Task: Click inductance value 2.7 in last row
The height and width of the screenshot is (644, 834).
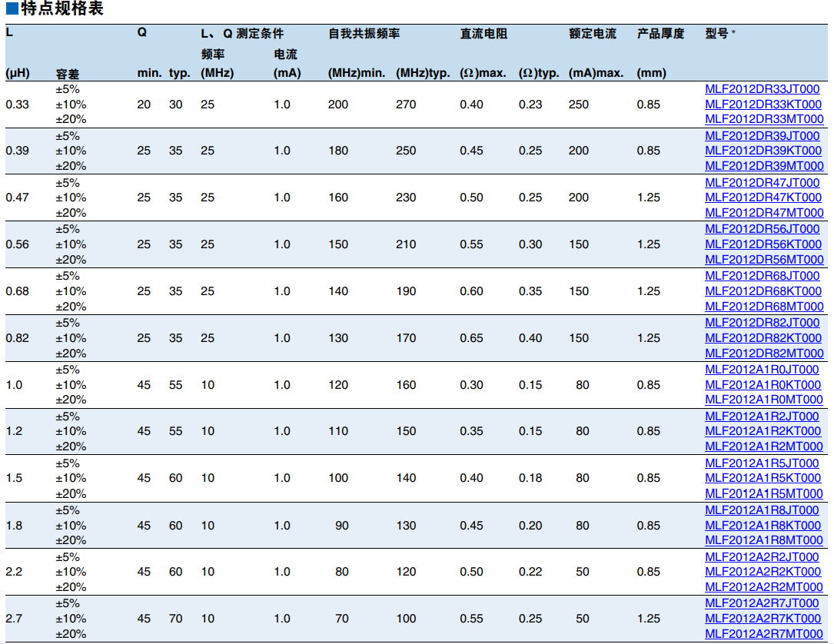Action: pyautogui.click(x=14, y=619)
